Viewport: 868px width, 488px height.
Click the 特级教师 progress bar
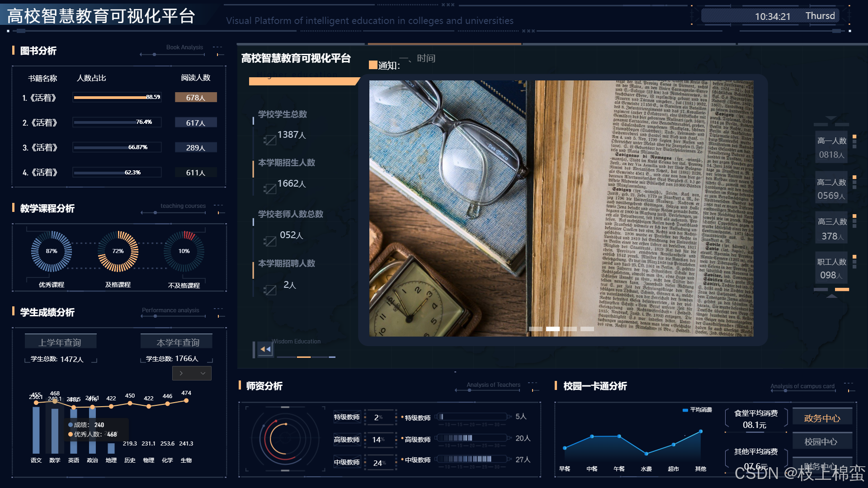[x=472, y=417]
